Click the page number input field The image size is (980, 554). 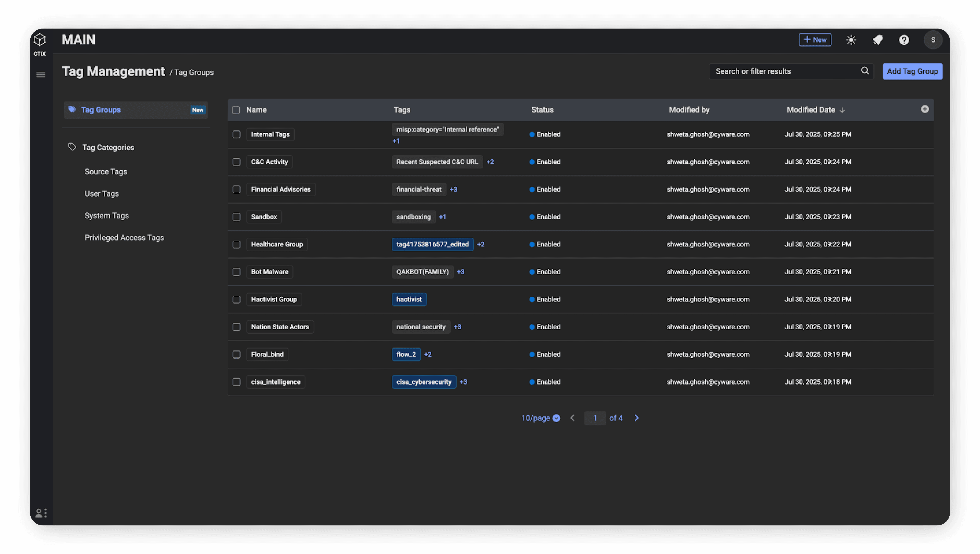tap(594, 418)
